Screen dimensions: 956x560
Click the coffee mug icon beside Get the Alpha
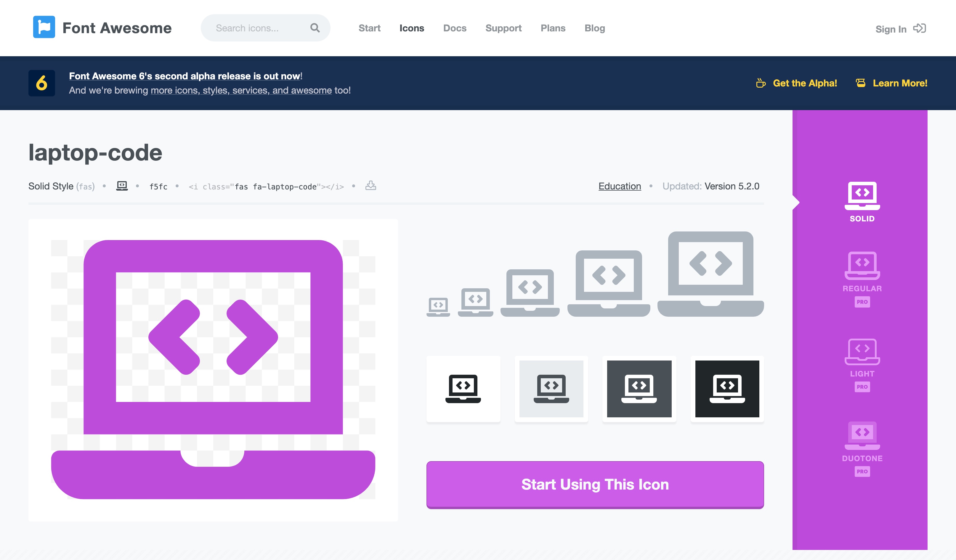(x=761, y=83)
